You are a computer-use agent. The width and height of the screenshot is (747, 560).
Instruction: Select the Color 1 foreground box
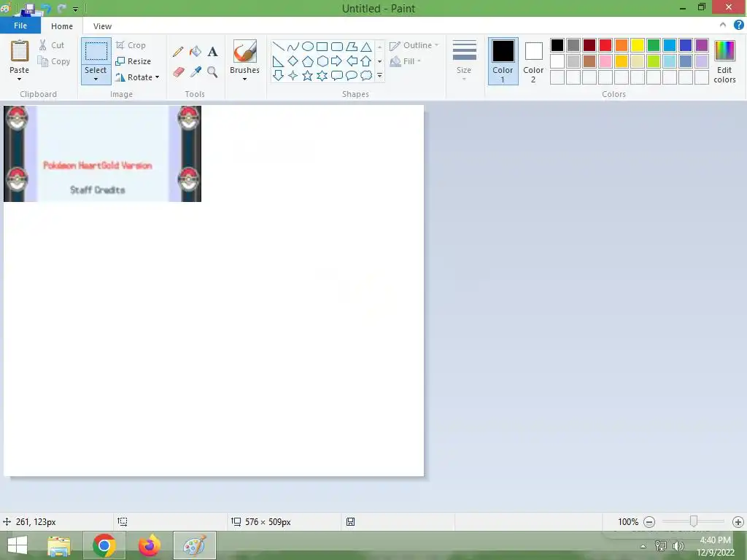click(x=503, y=61)
